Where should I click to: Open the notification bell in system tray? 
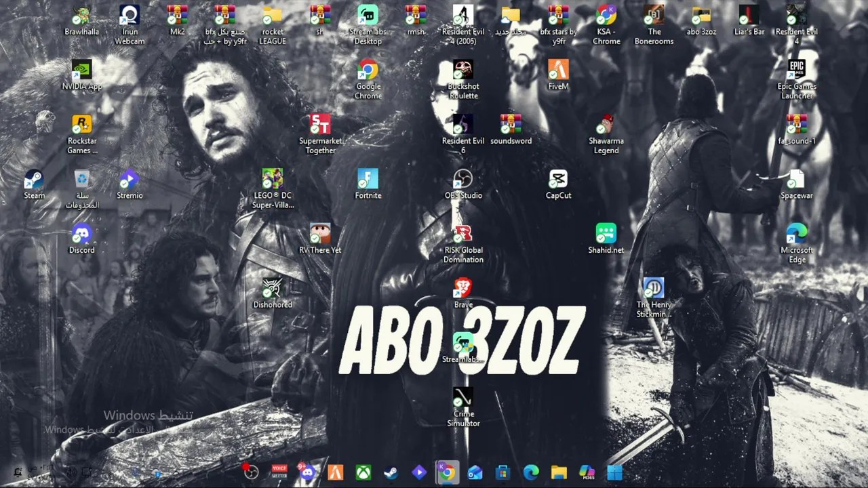(18, 472)
